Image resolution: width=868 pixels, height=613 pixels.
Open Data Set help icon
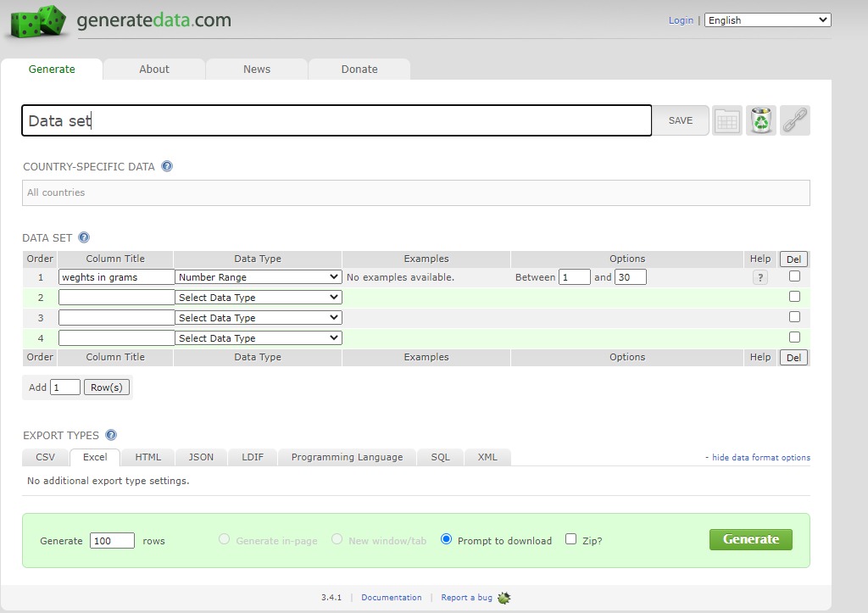tap(84, 237)
